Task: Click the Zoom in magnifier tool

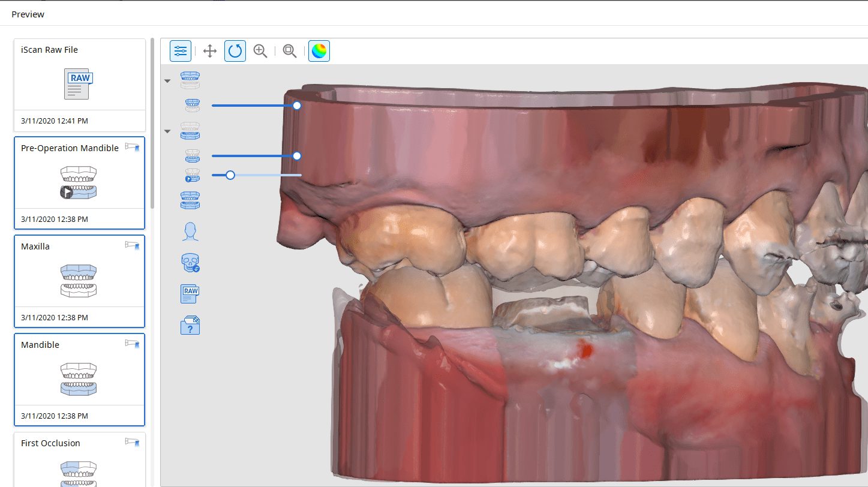Action: click(x=260, y=51)
